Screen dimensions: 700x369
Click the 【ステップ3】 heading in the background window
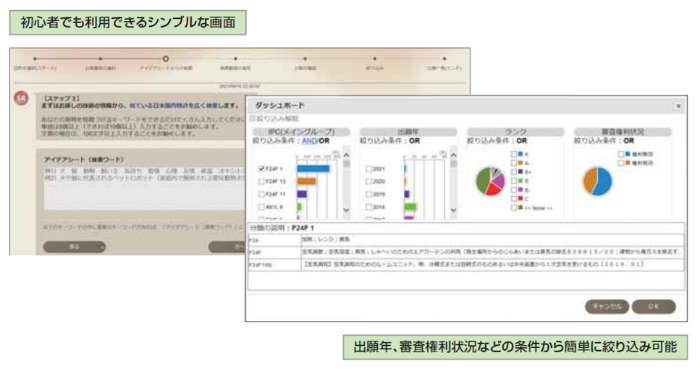pos(62,98)
